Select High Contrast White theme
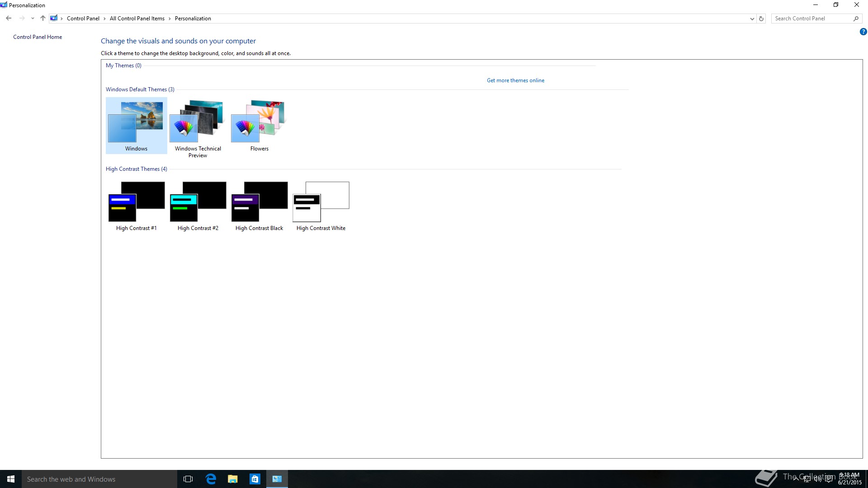This screenshot has width=868, height=488. [321, 206]
